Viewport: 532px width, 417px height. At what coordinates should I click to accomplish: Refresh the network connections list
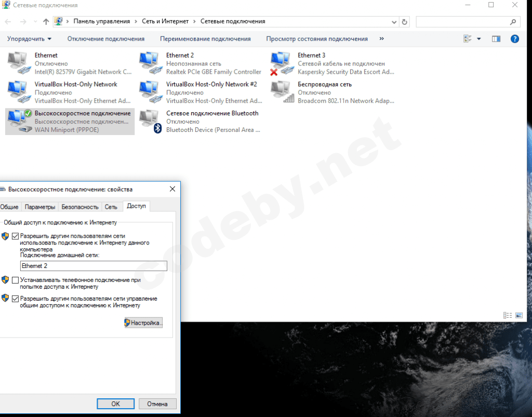[404, 22]
